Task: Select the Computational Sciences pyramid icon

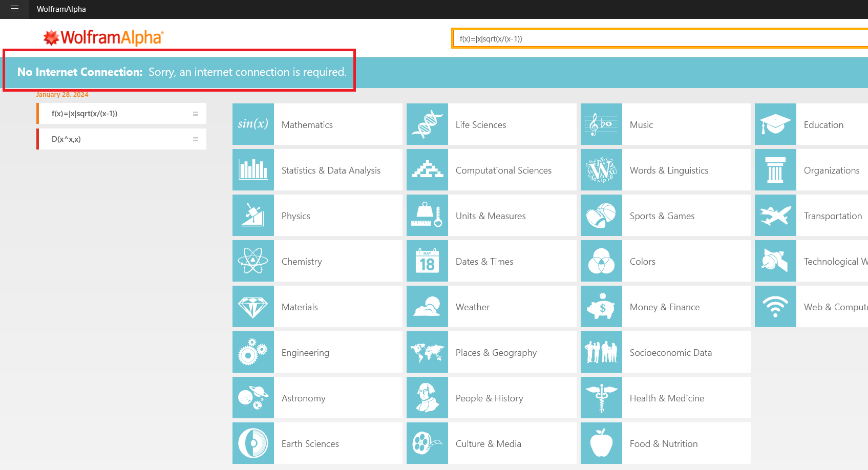Action: [x=427, y=170]
